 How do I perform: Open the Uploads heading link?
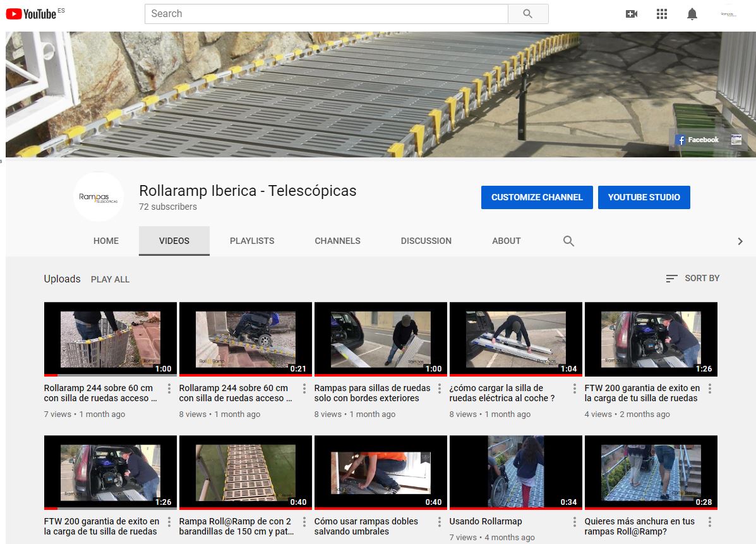coord(62,279)
